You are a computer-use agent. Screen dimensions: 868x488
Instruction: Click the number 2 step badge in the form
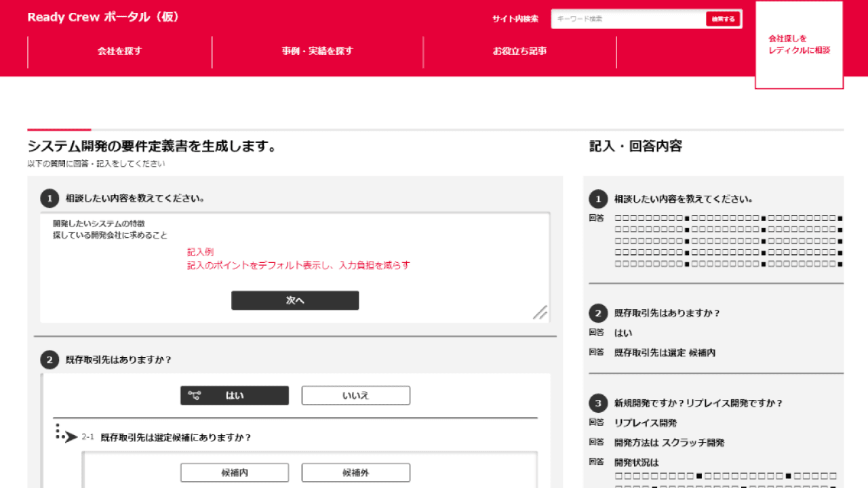tap(50, 360)
